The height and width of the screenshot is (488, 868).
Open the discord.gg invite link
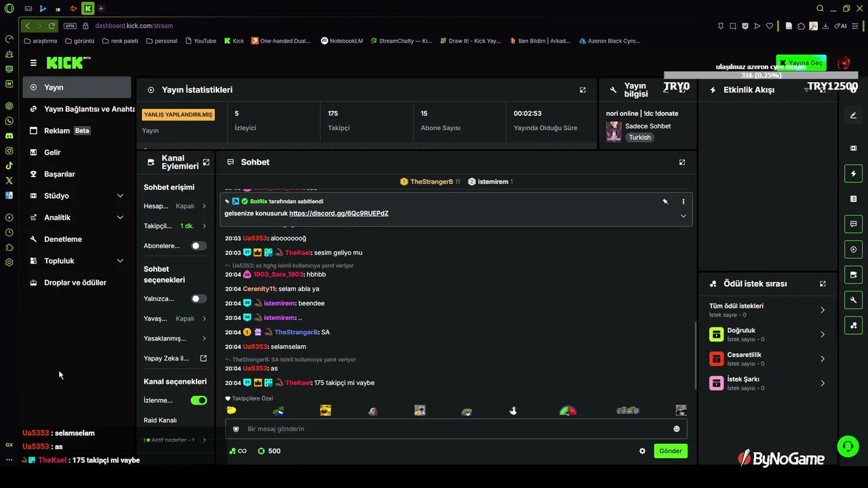pos(339,213)
